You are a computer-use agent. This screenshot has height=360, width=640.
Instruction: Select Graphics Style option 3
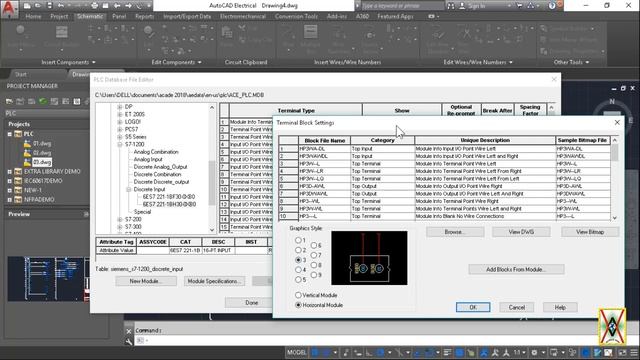[298, 260]
